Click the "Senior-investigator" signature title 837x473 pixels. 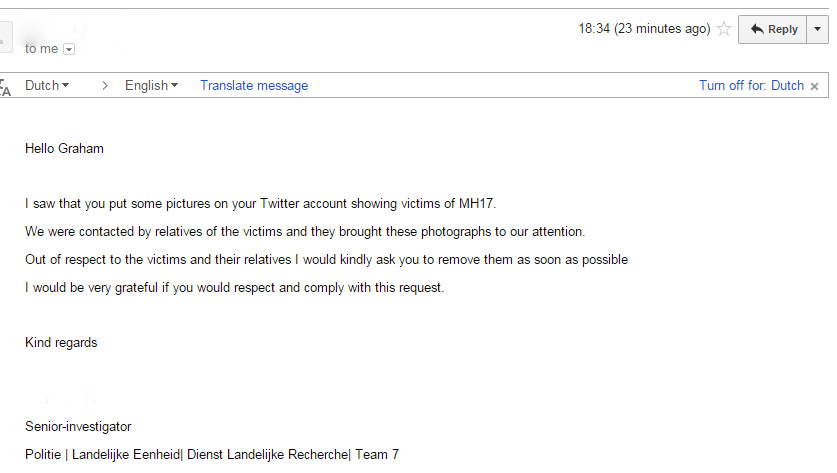78,427
